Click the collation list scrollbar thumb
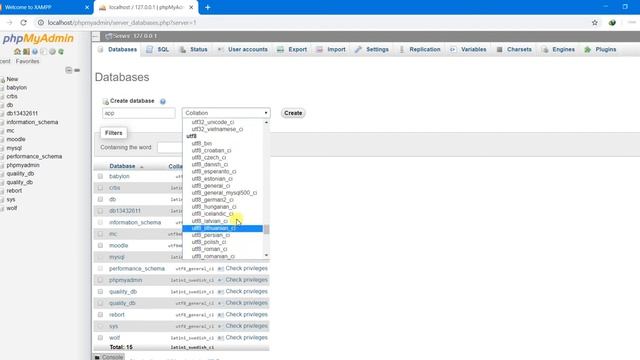Viewport: 640px width, 360px height. click(267, 229)
